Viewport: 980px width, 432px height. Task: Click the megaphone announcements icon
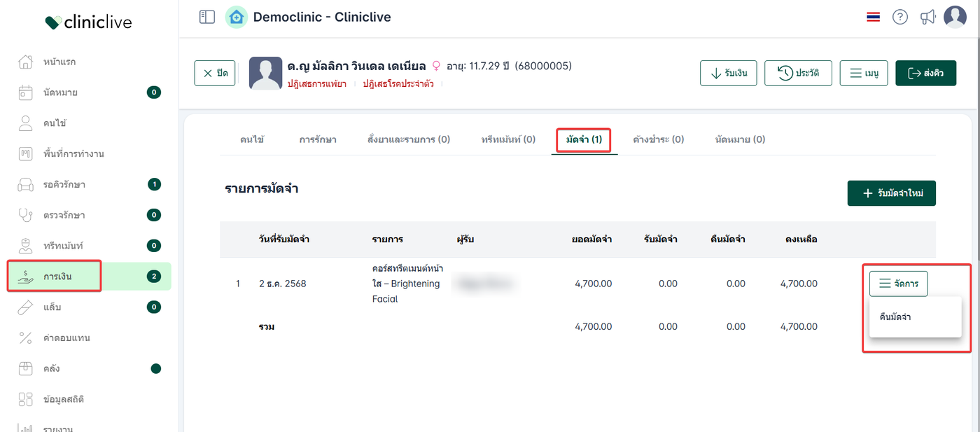[928, 18]
